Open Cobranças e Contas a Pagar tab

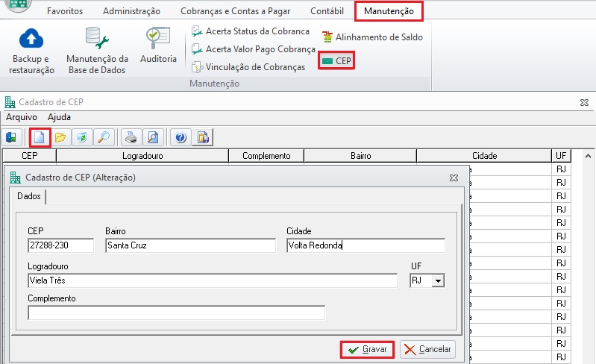[235, 11]
